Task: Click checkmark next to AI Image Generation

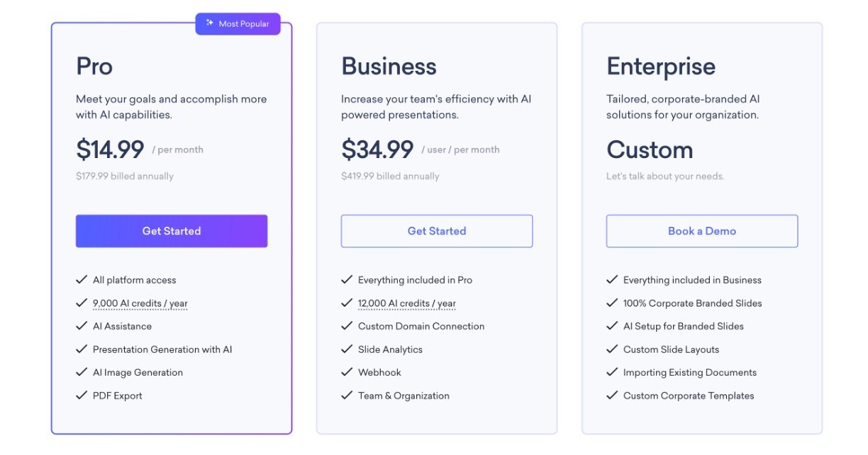Action: pyautogui.click(x=82, y=372)
